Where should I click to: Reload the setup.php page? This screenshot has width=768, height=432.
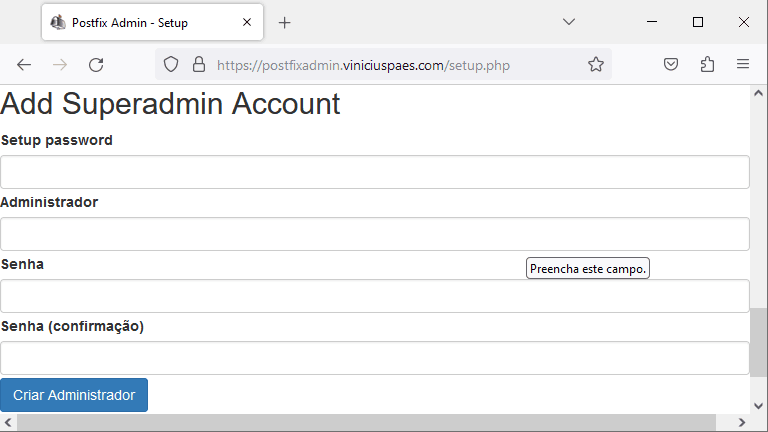click(96, 65)
